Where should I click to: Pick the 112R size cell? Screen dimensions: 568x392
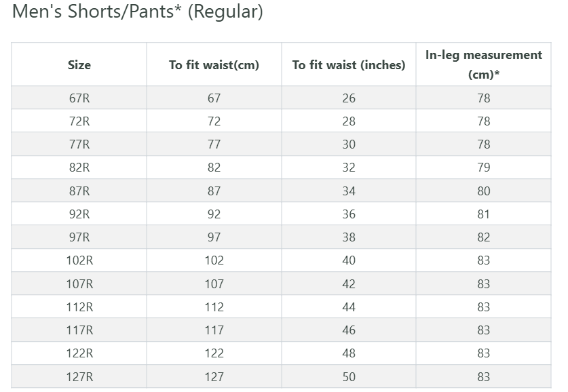tap(79, 307)
